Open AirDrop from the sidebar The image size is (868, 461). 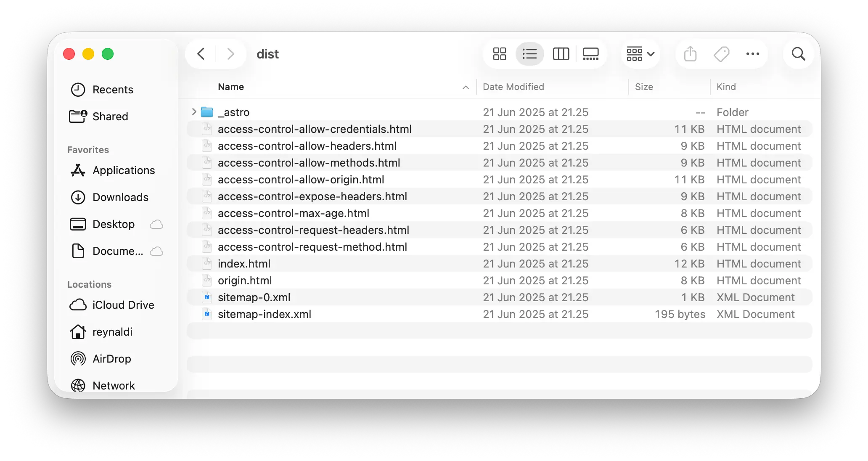coord(112,358)
